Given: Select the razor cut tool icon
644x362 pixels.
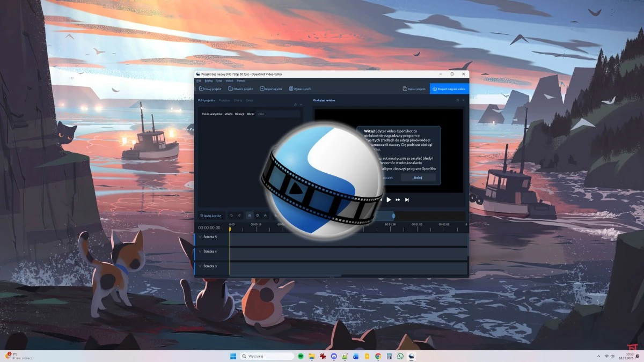Looking at the screenshot, I should (265, 216).
